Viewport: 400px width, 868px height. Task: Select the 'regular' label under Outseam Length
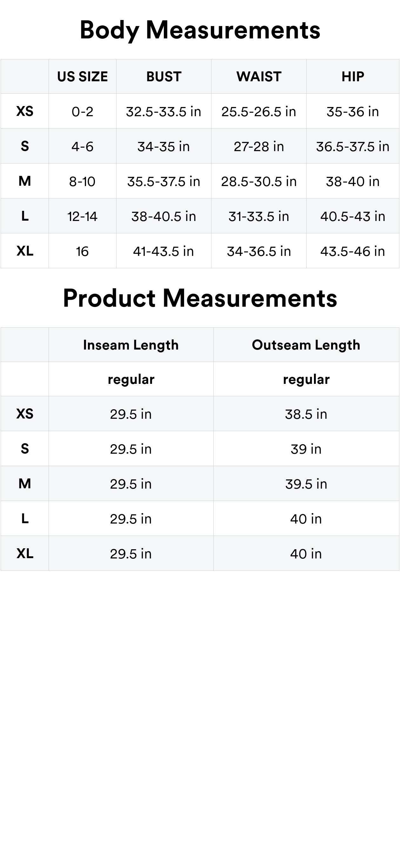click(x=306, y=379)
